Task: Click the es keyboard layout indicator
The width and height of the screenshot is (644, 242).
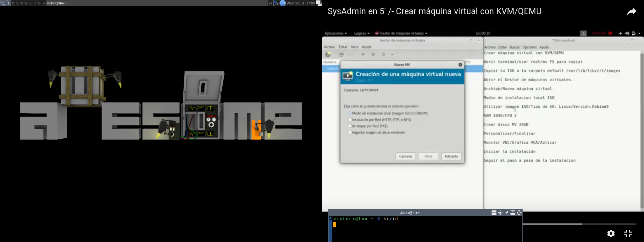Action: (270, 3)
